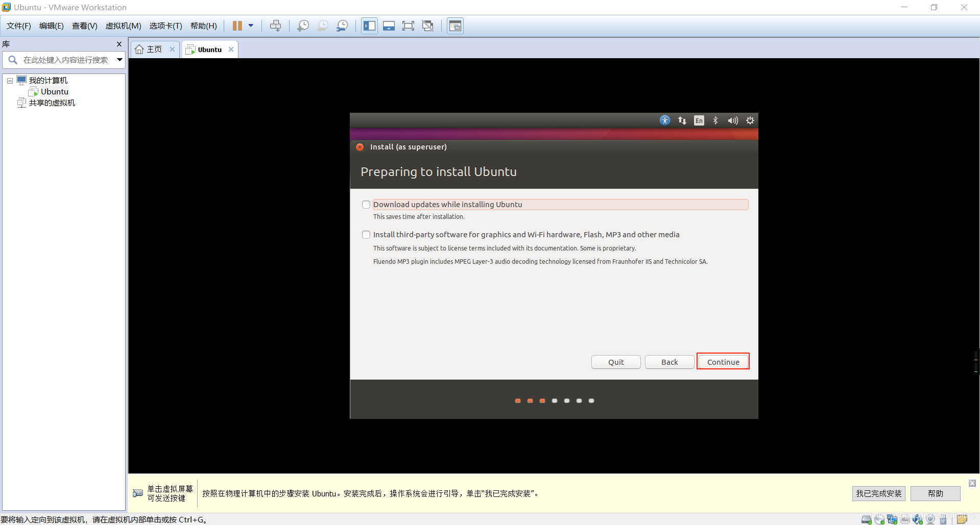Toggle the library sidebar view icon
Screen dimensions: 980x525
pyautogui.click(x=369, y=26)
